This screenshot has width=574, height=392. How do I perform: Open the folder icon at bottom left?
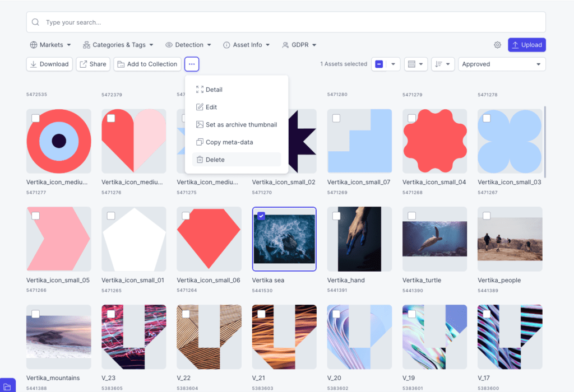tap(7, 386)
